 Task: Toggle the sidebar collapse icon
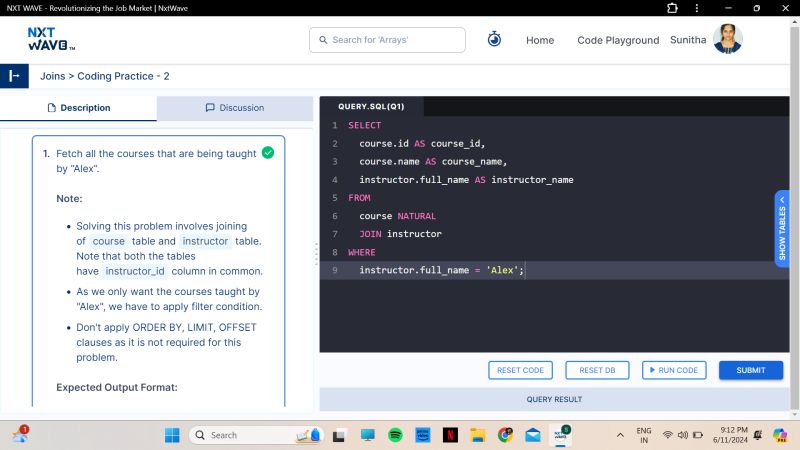coord(14,76)
